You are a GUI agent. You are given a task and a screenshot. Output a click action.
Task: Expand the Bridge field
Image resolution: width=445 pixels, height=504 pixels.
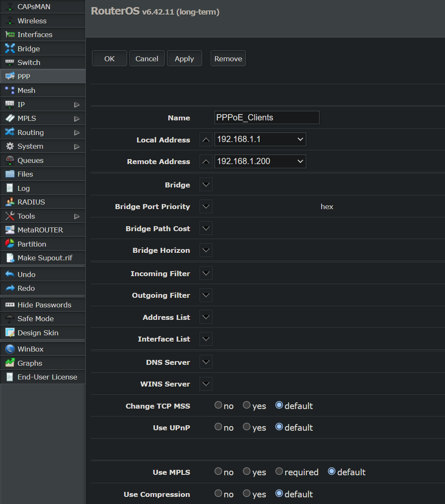click(206, 185)
